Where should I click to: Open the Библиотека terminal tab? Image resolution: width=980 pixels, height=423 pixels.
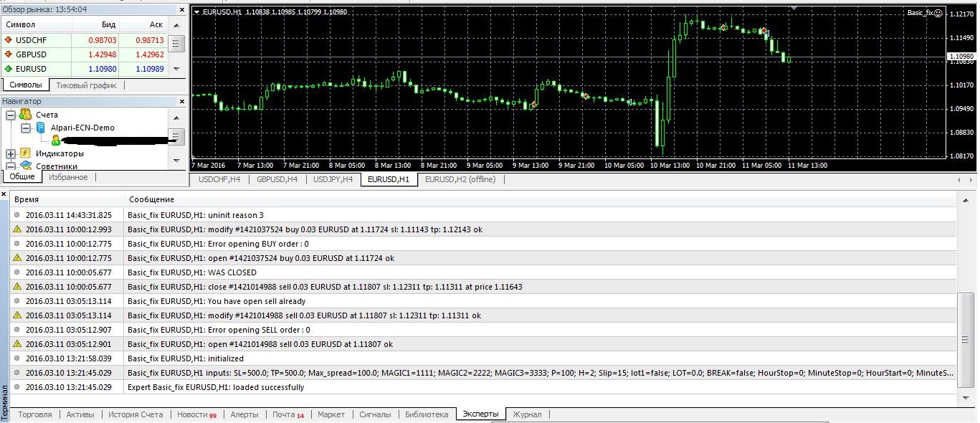(x=427, y=414)
